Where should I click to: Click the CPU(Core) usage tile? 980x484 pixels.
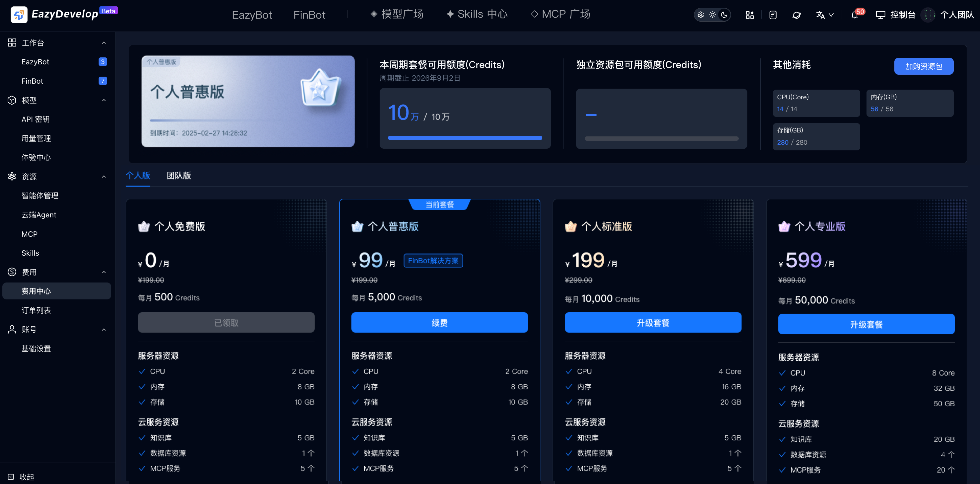click(816, 103)
